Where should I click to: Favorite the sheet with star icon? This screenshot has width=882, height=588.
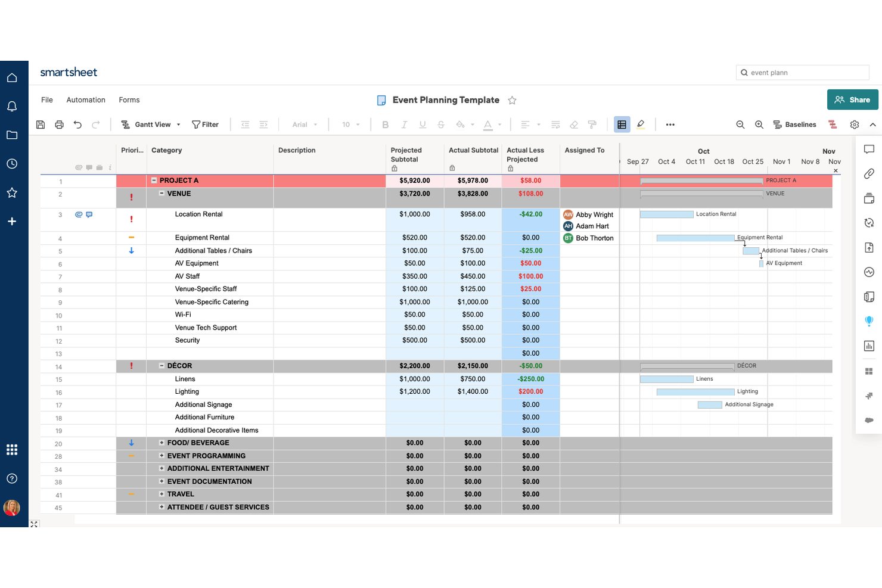tap(512, 100)
